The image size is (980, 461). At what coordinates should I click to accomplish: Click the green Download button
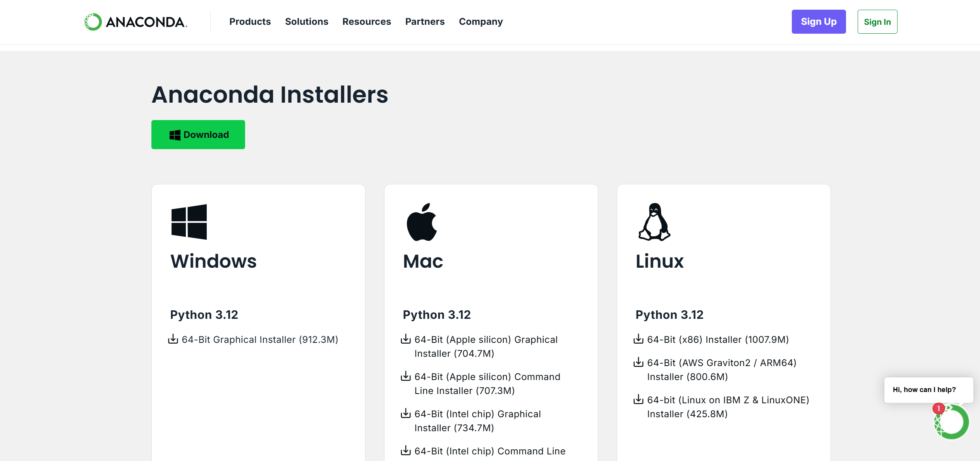198,135
